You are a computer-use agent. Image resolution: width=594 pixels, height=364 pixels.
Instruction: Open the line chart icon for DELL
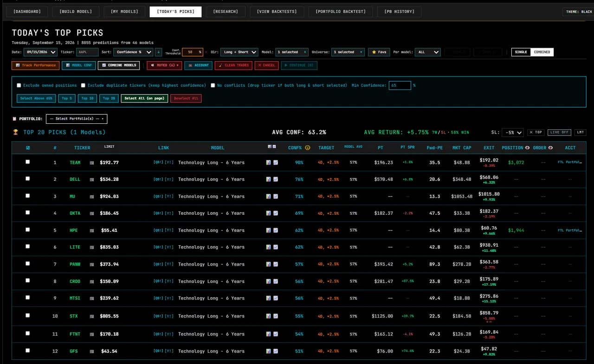coord(276,179)
